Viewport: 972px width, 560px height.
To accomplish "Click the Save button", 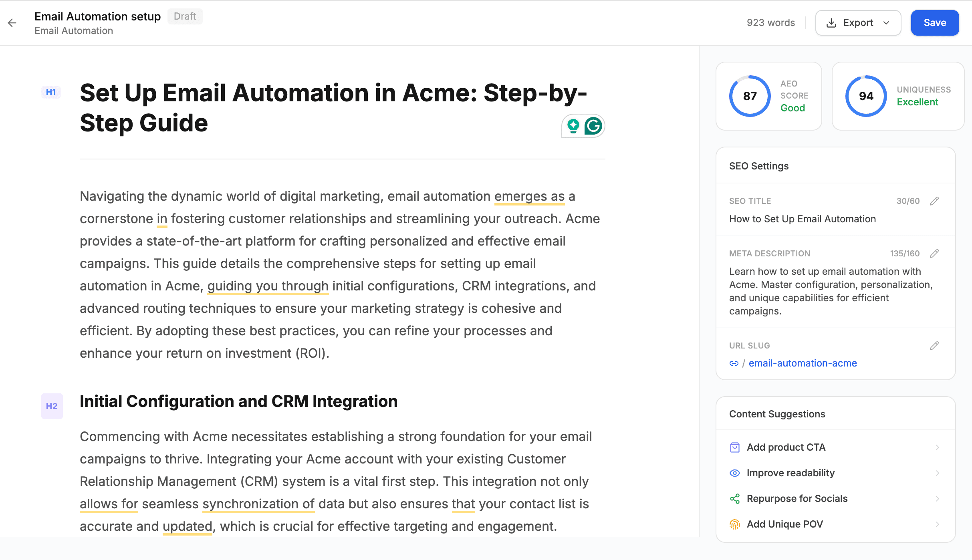I will click(934, 23).
